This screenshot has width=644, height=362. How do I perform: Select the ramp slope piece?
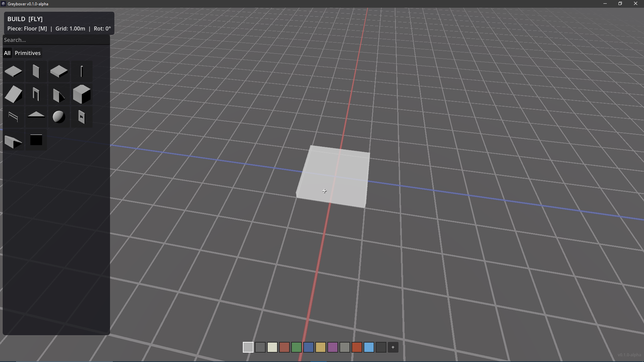[x=13, y=95]
